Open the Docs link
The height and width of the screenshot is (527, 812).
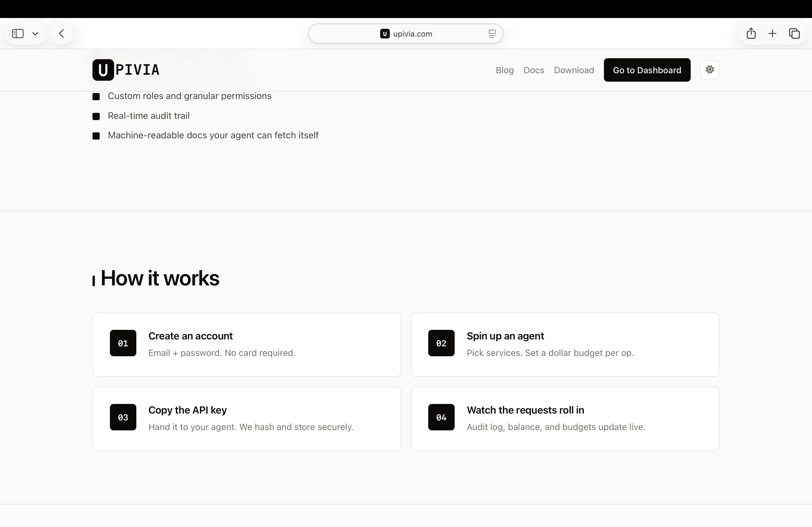[534, 70]
